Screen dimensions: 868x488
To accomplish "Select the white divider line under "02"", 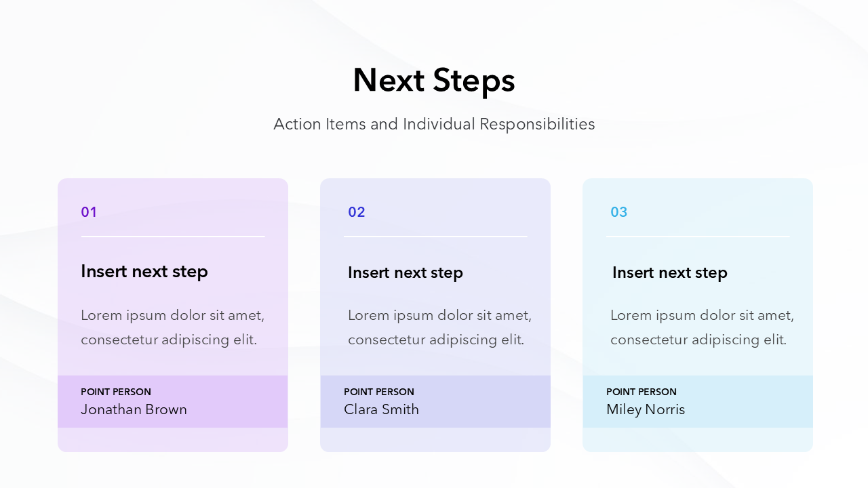I will 435,237.
